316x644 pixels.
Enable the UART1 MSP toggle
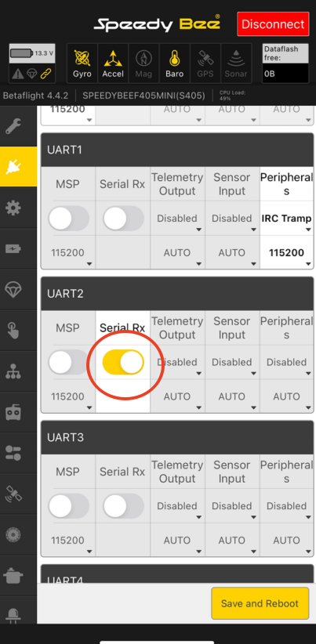(68, 219)
